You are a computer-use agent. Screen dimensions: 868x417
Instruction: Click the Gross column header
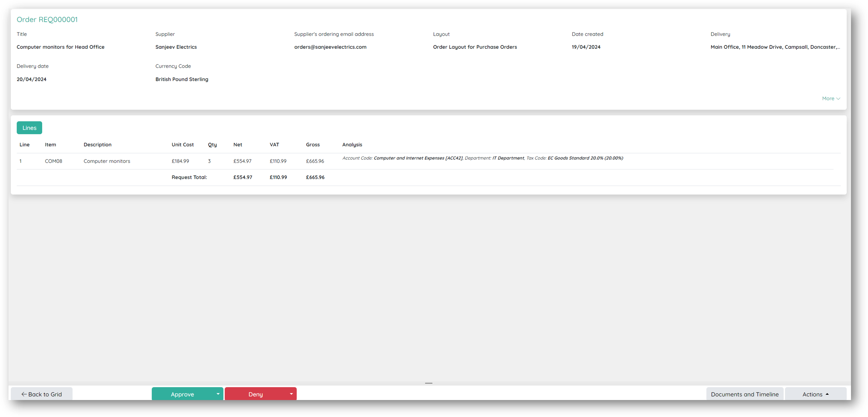pos(312,145)
